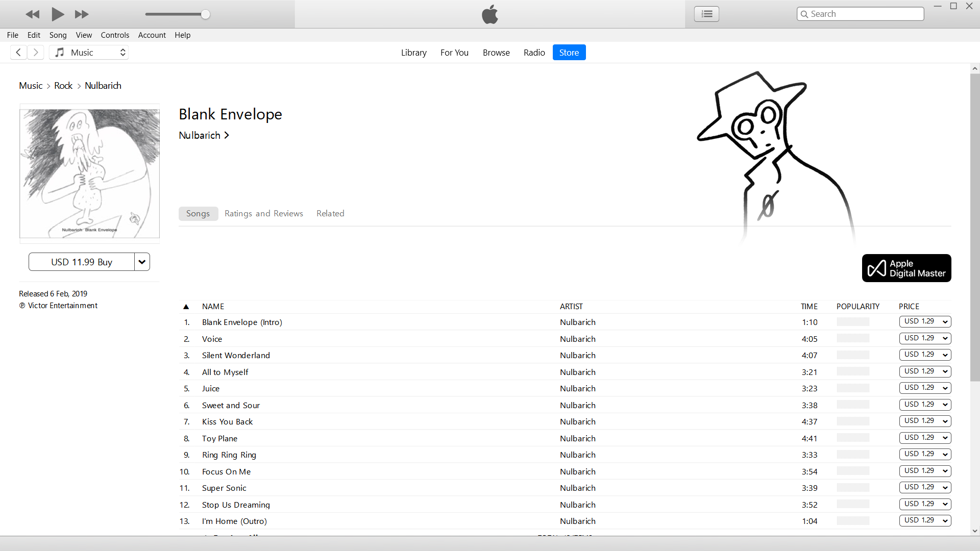Image resolution: width=980 pixels, height=551 pixels.
Task: Switch the media picker to Music
Action: 89,52
